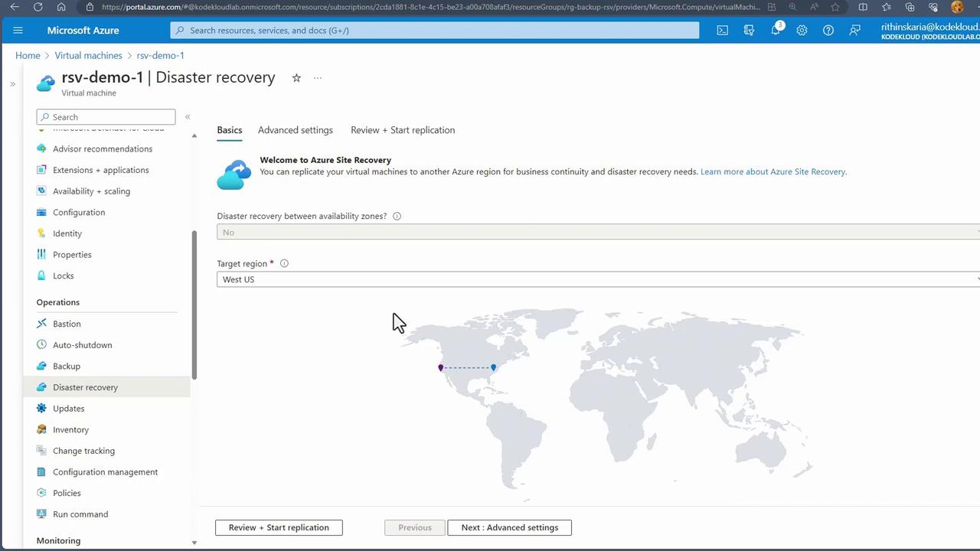Click the Run command icon in sidebar
Viewport: 980px width, 551px height.
coord(41,514)
